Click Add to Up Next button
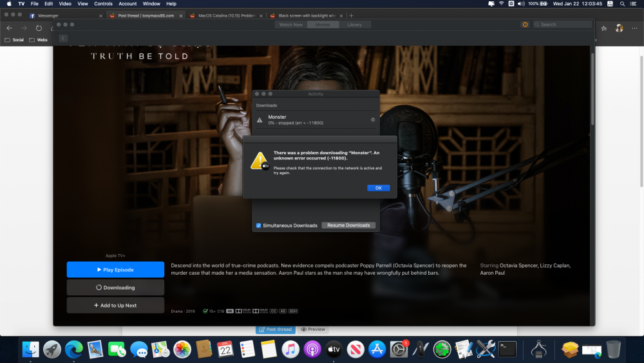Screen dimensions: 644x363 point(115,306)
